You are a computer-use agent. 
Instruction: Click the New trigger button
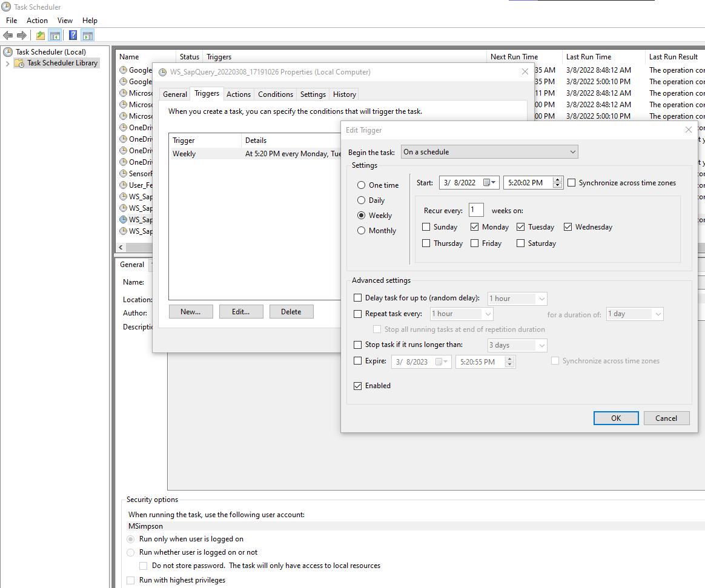point(191,311)
